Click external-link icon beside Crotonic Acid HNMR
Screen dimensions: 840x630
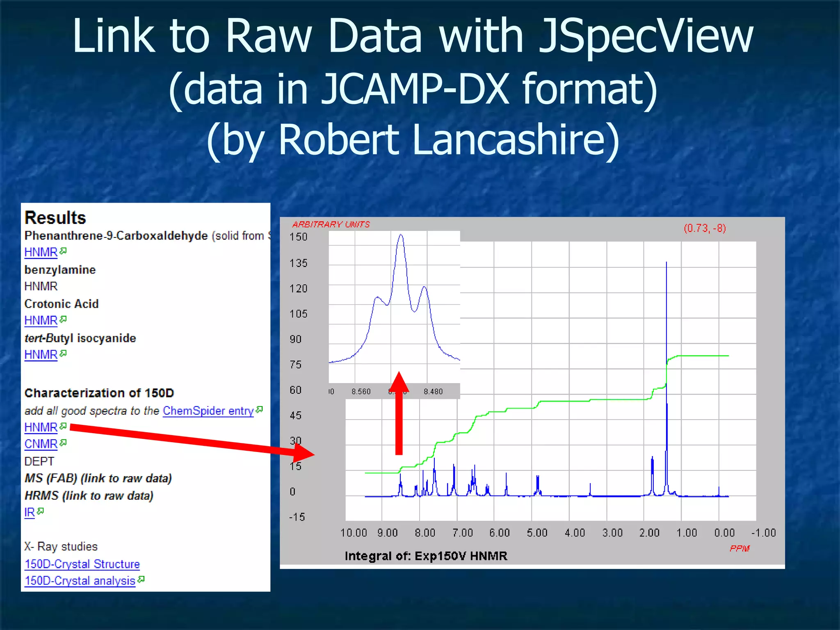point(63,319)
